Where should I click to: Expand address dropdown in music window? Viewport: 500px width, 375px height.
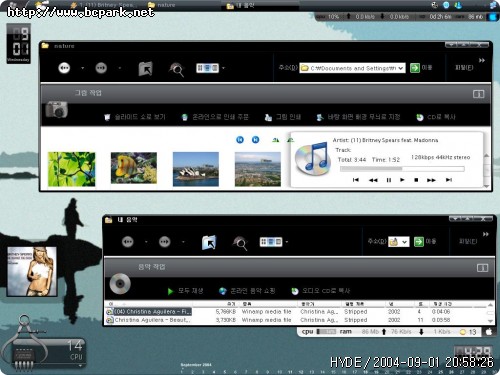tap(405, 242)
